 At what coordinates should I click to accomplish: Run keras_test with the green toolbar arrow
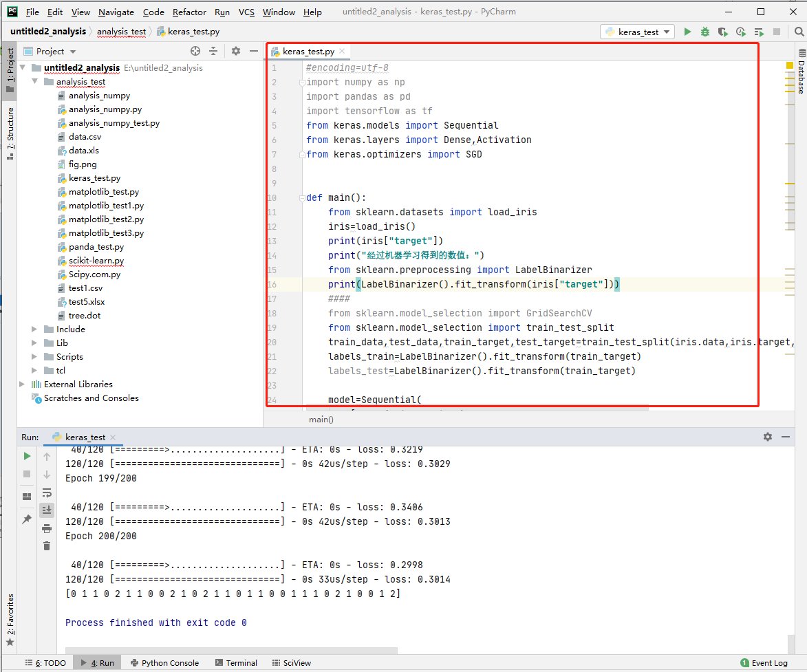[x=687, y=32]
